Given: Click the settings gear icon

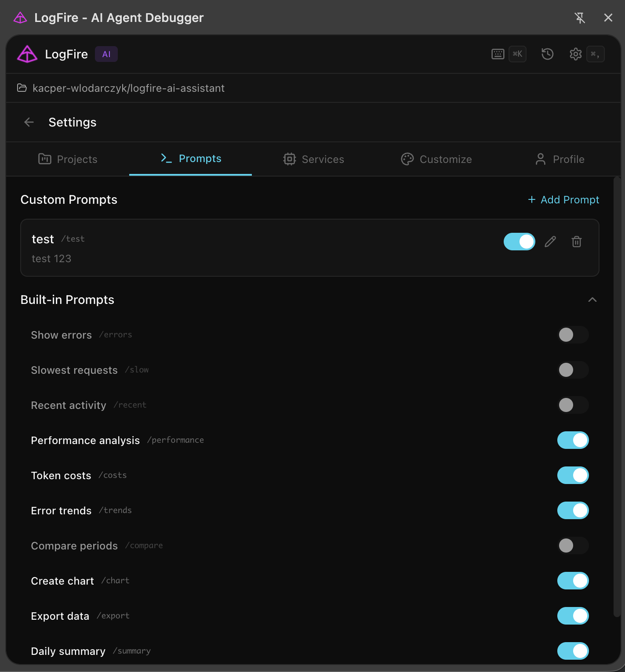Looking at the screenshot, I should [575, 54].
